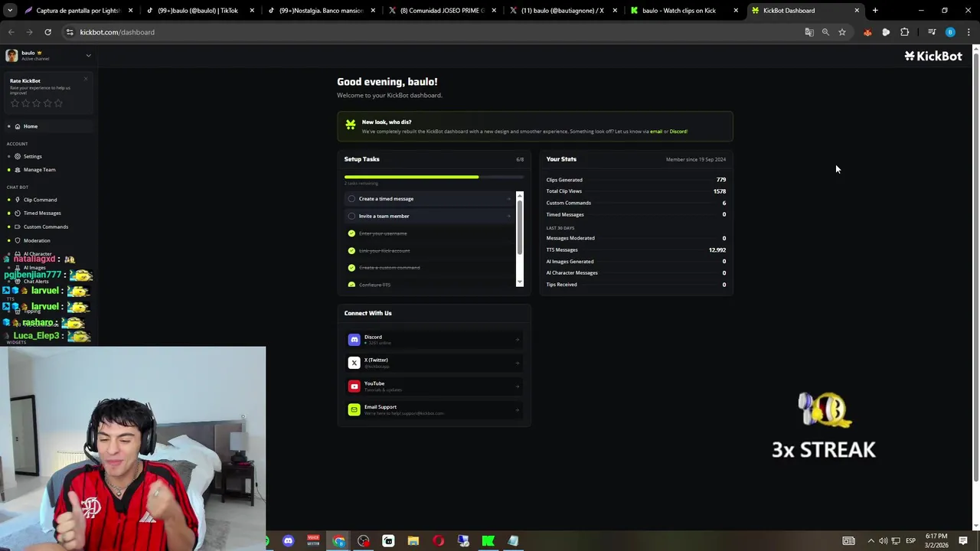Switch to the baulo Watch clips on Kick tab
Image resolution: width=980 pixels, height=551 pixels.
(x=683, y=11)
